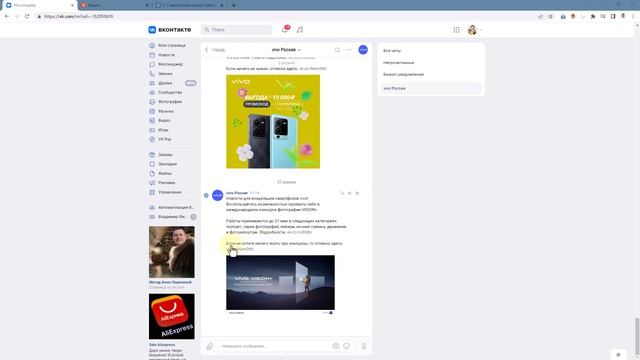
Task: Open the bot keyboard icon in the message box
Action: [x=336, y=346]
